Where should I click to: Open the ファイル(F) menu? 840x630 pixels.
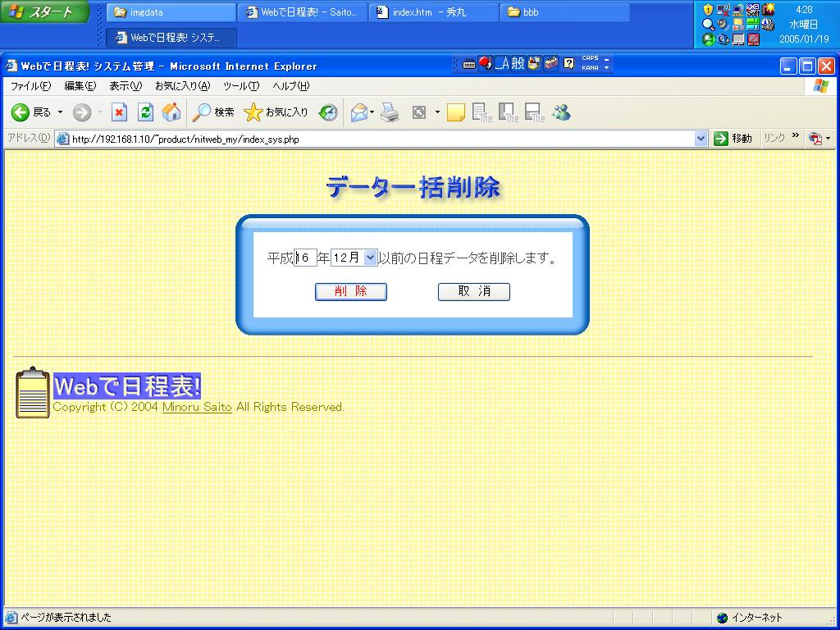click(x=30, y=86)
